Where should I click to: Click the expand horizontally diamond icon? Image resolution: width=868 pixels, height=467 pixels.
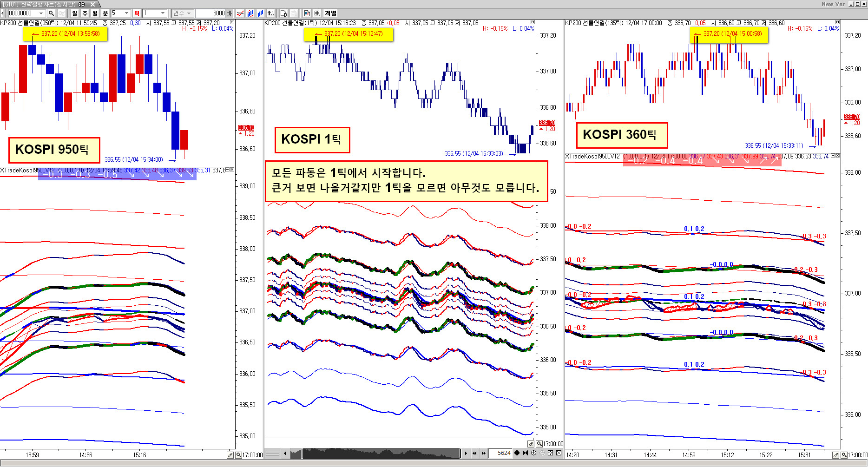[x=517, y=453]
